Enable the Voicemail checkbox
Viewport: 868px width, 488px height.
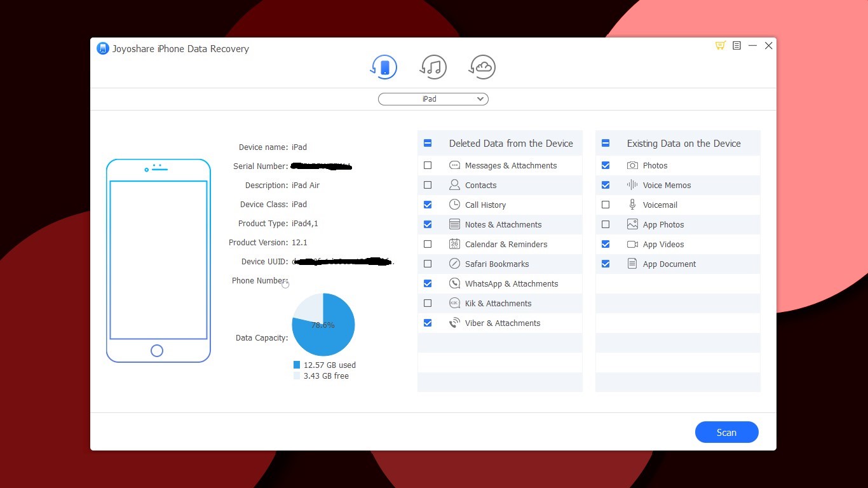(x=606, y=205)
